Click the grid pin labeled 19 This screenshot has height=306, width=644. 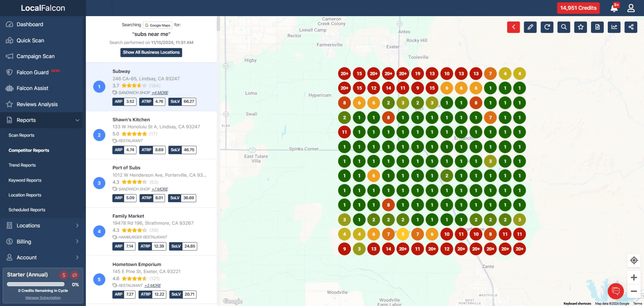417,74
